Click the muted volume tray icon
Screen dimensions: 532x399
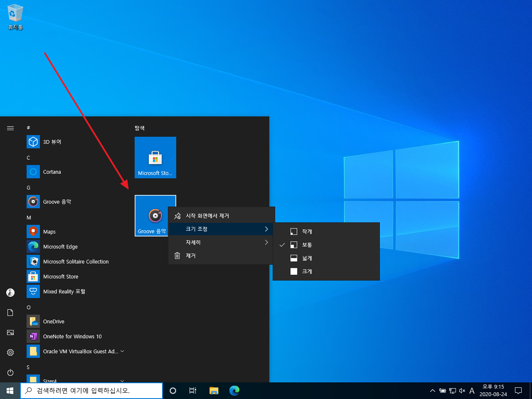tap(462, 391)
